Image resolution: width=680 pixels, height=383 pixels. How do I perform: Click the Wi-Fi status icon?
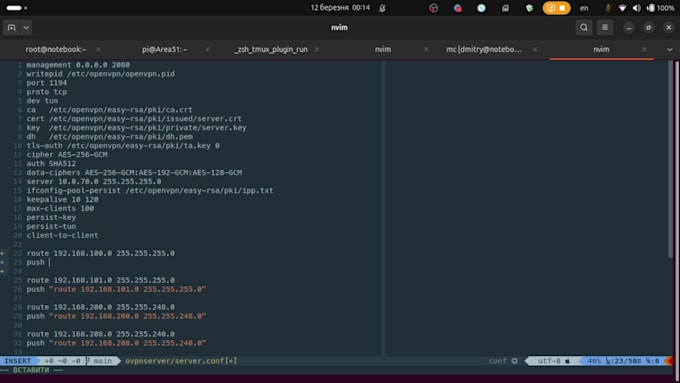point(622,8)
